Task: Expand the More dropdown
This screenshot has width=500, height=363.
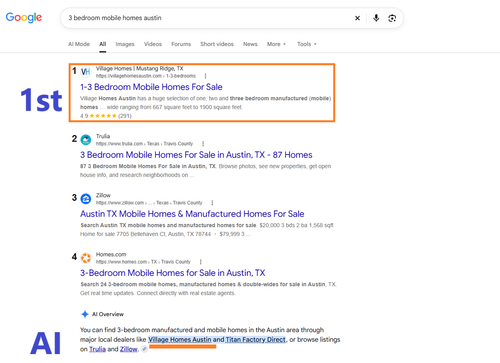Action: click(x=276, y=44)
